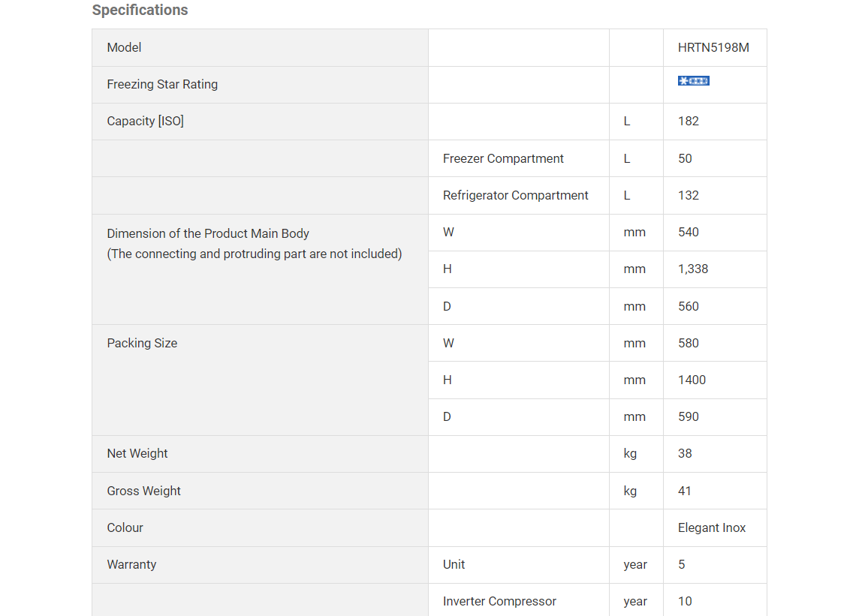
Task: Click the Model row label
Action: (124, 47)
